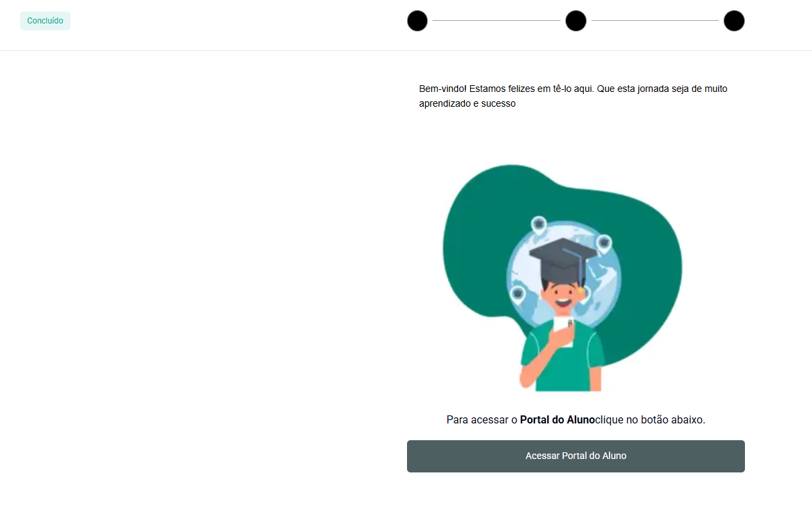Click the location pin above the graduation cap
The width and height of the screenshot is (812, 510).
(x=538, y=225)
